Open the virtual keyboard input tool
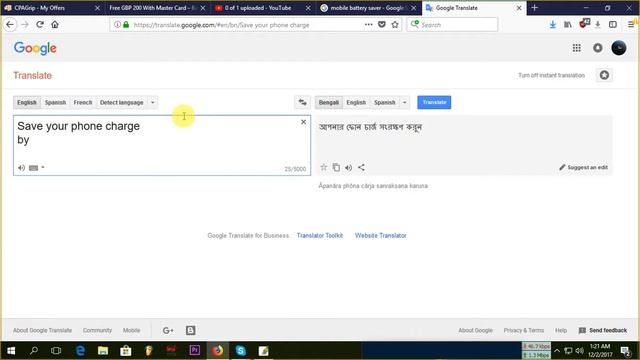This screenshot has width=640, height=360. [x=33, y=168]
